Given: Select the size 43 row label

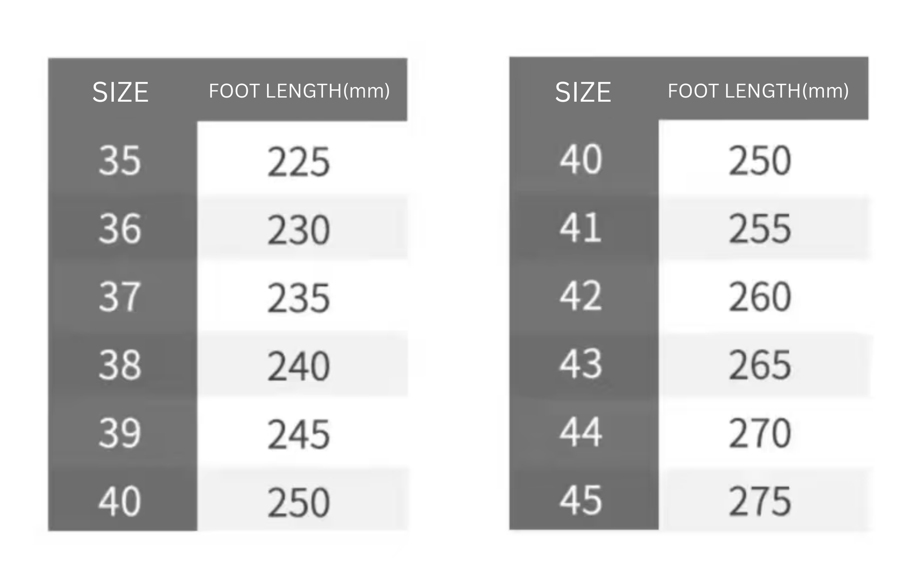Looking at the screenshot, I should pyautogui.click(x=581, y=364).
